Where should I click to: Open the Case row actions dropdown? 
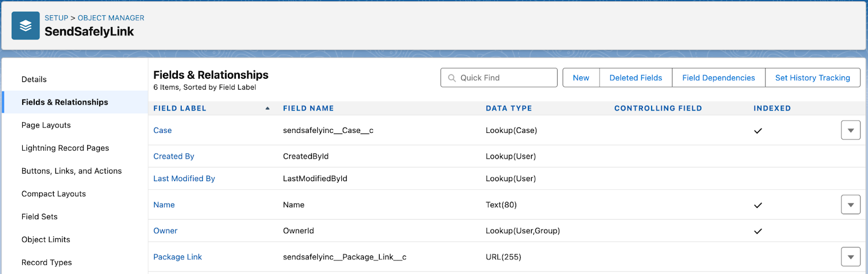851,130
